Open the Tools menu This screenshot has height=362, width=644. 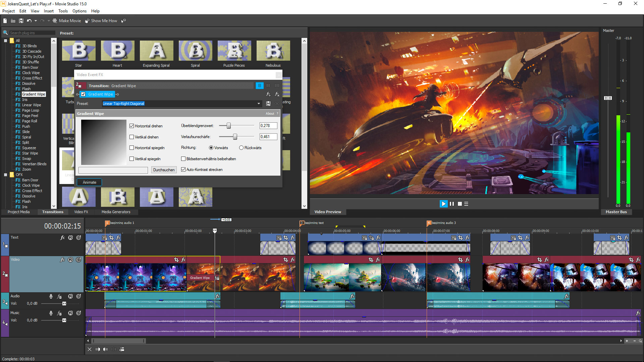pyautogui.click(x=63, y=11)
